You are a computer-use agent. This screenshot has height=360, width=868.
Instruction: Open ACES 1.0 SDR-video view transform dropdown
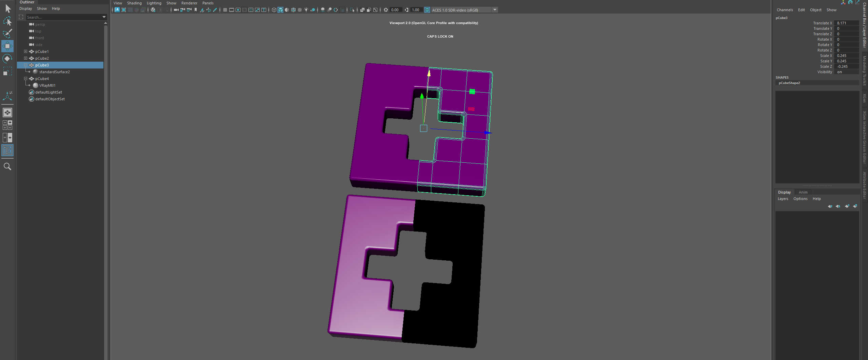(x=495, y=10)
